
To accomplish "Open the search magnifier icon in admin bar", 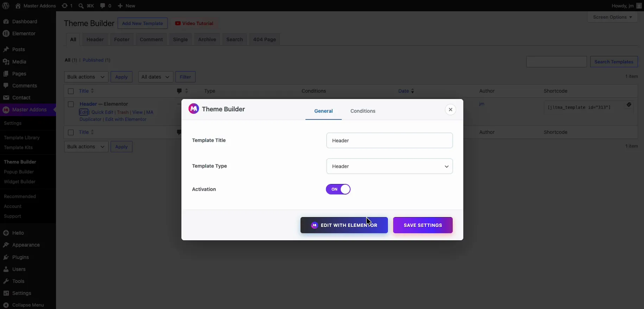I will tap(81, 6).
